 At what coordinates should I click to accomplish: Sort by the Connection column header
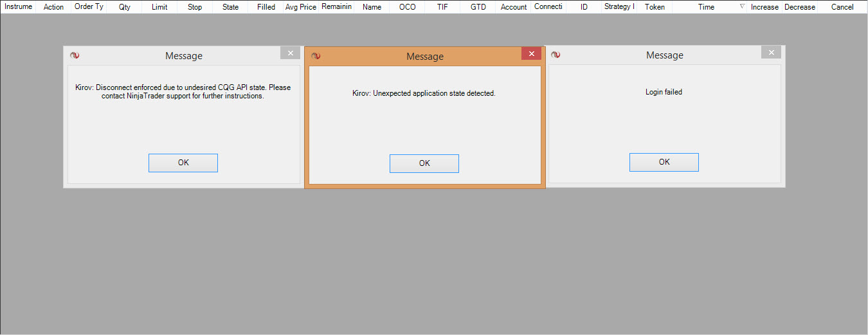[548, 7]
